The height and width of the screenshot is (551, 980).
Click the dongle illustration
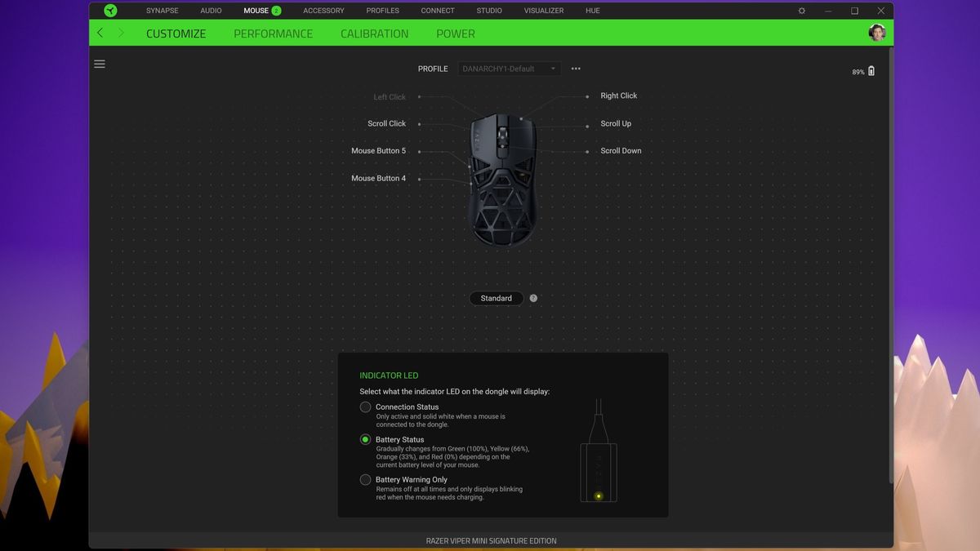coord(599,451)
